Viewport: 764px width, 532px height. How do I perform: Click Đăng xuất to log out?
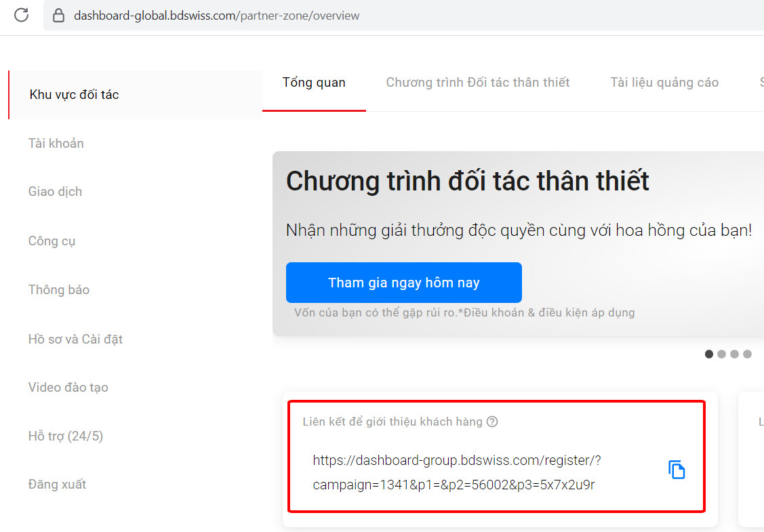tap(57, 485)
